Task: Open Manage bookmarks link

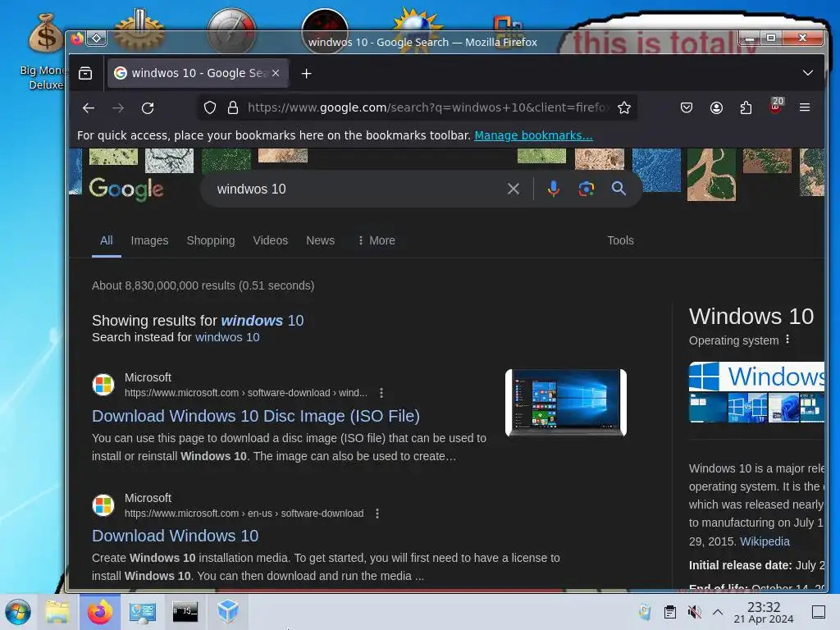Action: [533, 135]
